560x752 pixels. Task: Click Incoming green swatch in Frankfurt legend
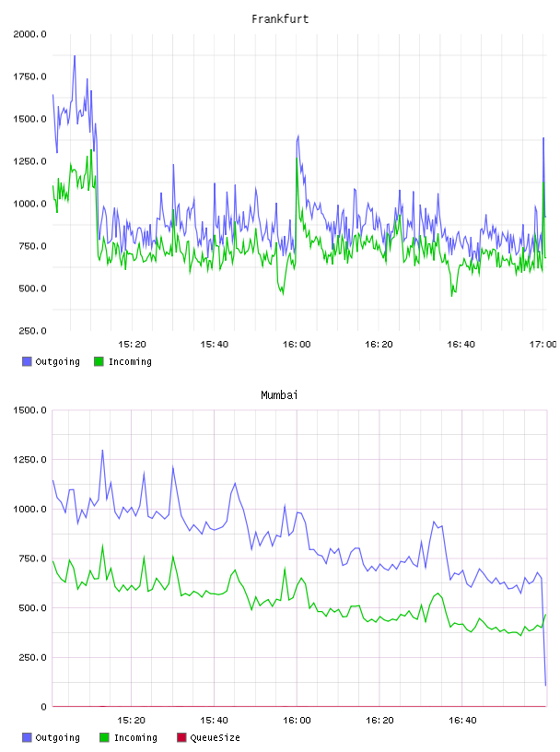click(99, 361)
